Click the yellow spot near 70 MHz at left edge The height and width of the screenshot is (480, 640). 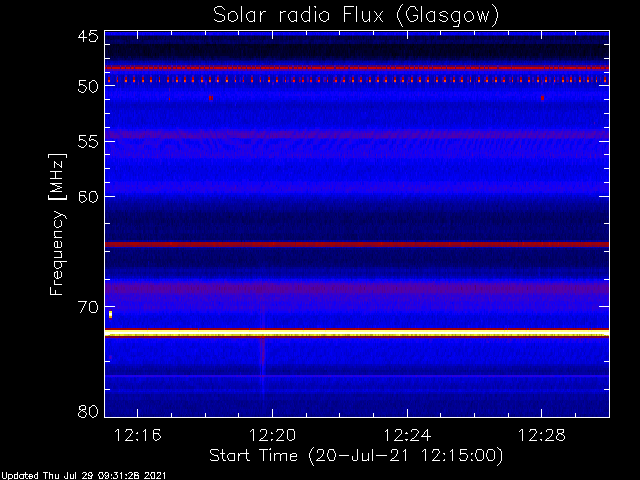pyautogui.click(x=110, y=314)
